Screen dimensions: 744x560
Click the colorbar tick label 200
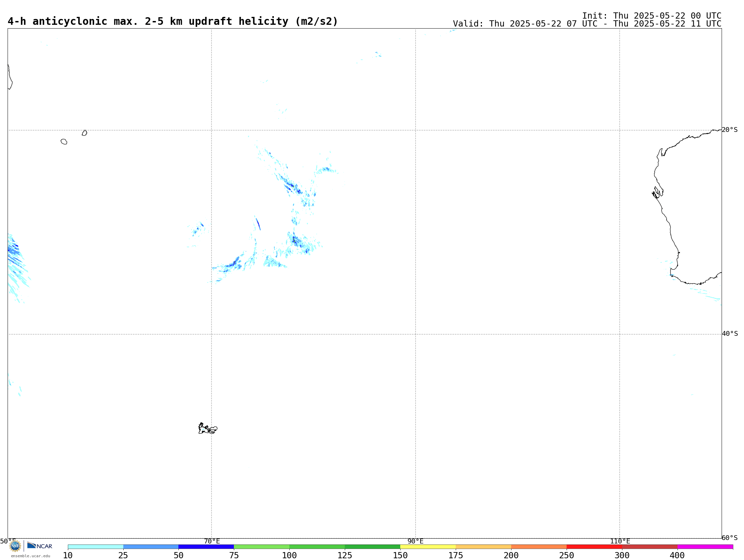click(511, 555)
